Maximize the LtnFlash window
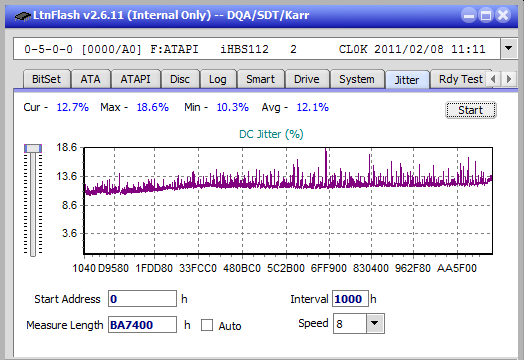 tap(486, 15)
